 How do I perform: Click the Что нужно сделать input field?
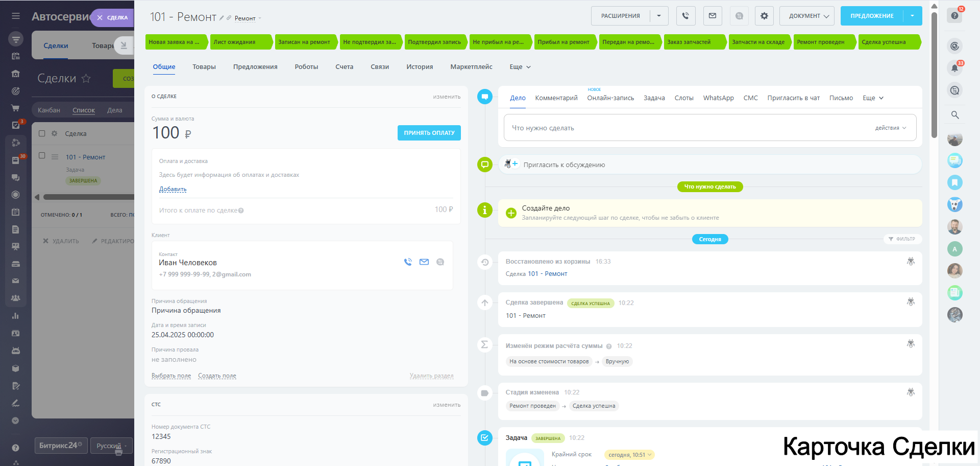[684, 128]
